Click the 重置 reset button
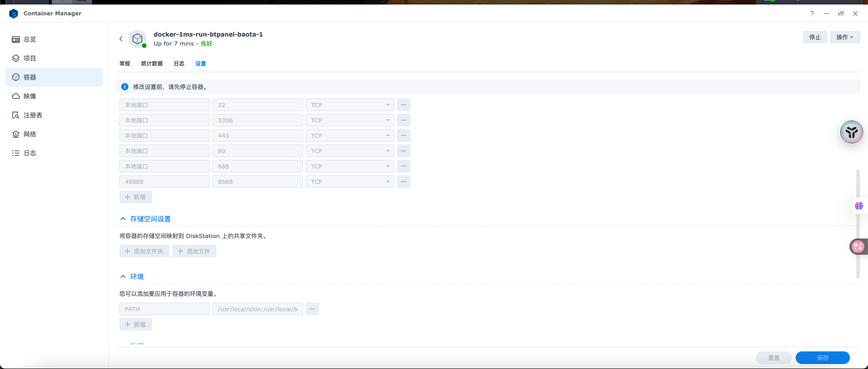Screen dimensions: 868x369 pos(774,358)
